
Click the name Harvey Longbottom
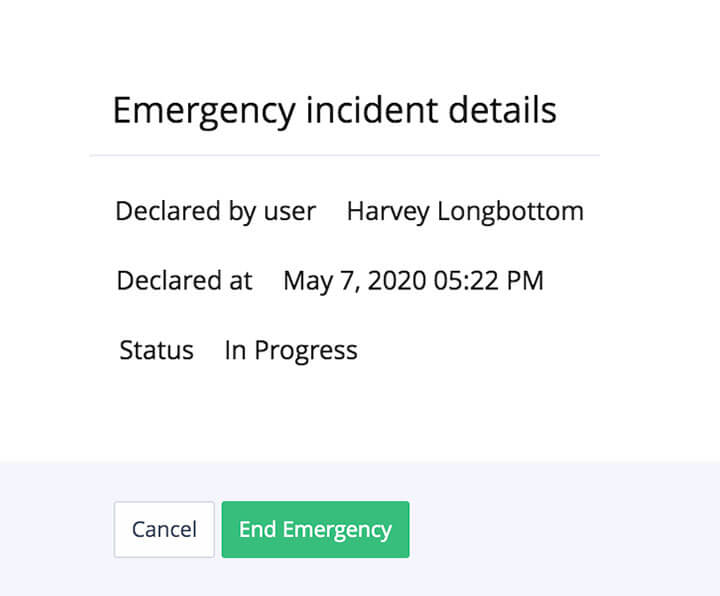click(x=465, y=212)
